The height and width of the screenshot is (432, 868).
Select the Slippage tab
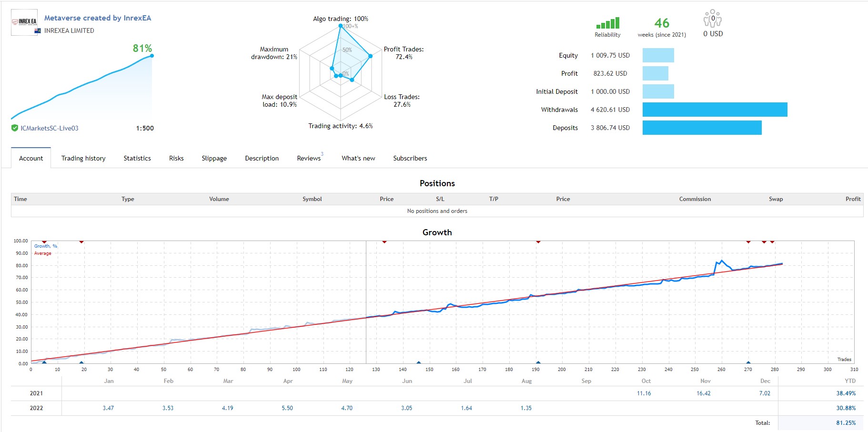214,158
